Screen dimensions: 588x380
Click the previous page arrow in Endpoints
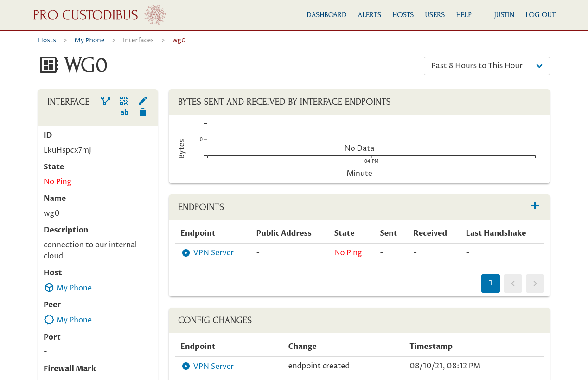tap(513, 283)
